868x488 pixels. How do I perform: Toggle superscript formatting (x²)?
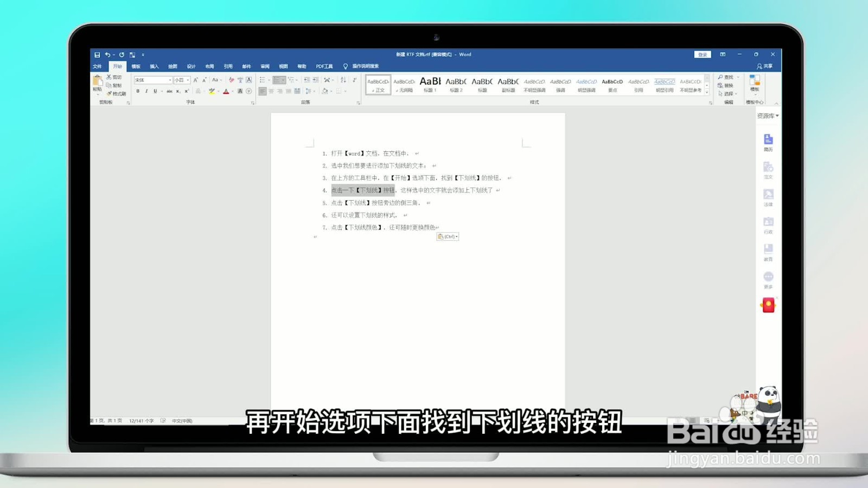pyautogui.click(x=187, y=91)
